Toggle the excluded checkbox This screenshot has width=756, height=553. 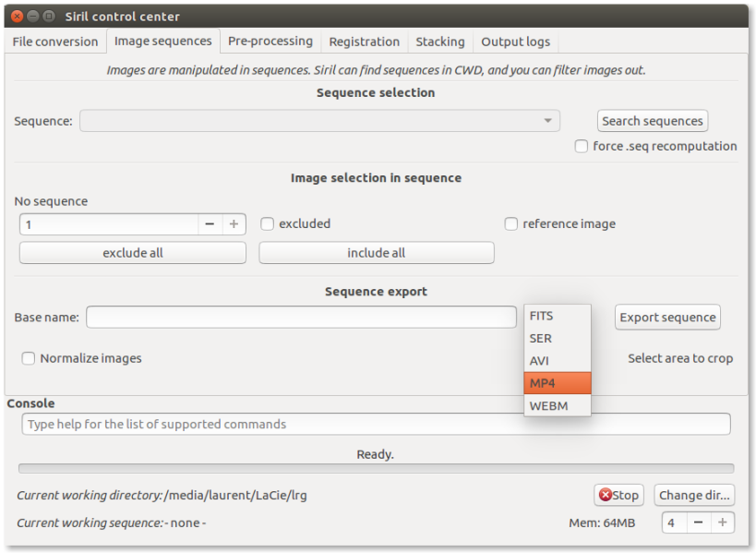click(267, 223)
